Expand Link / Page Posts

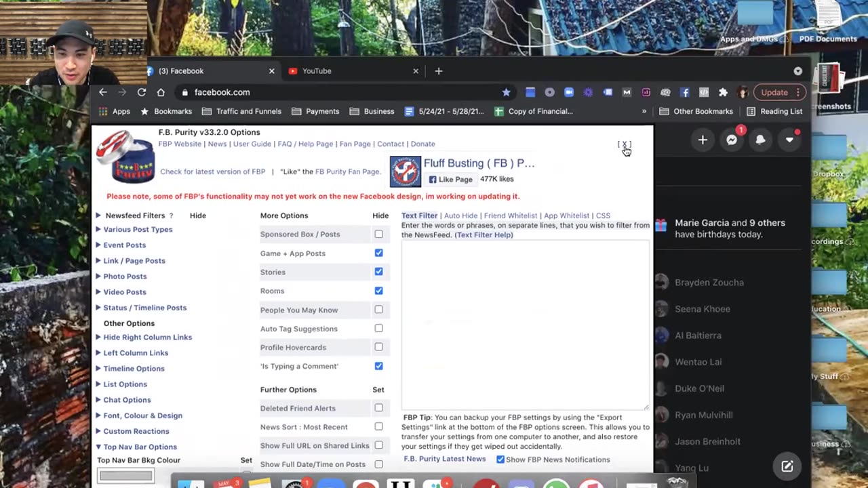(134, 260)
